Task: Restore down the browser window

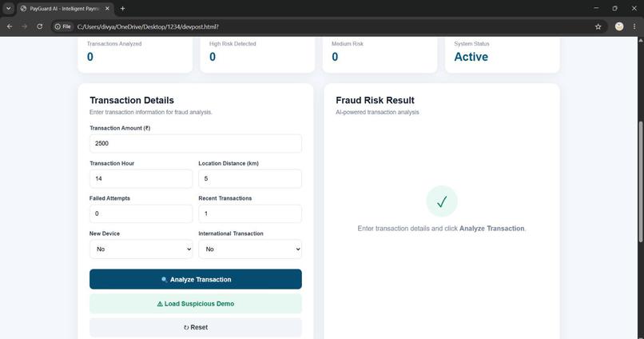Action: 615,8
